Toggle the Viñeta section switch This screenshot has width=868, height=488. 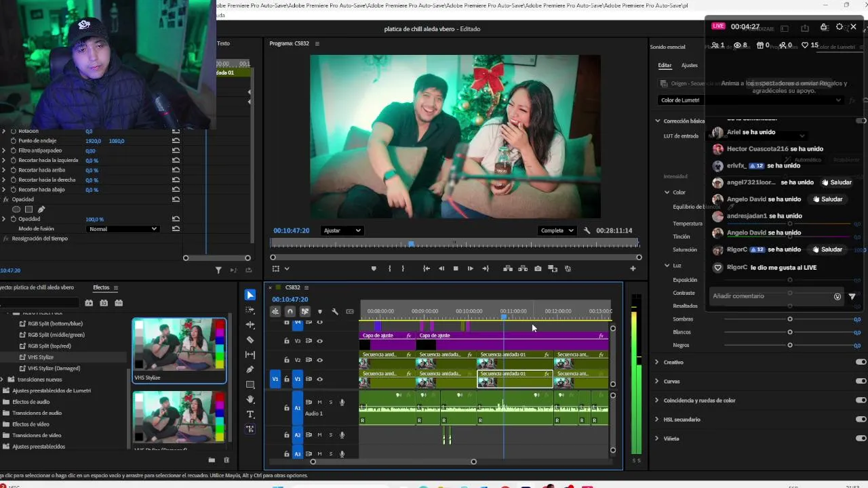click(861, 438)
